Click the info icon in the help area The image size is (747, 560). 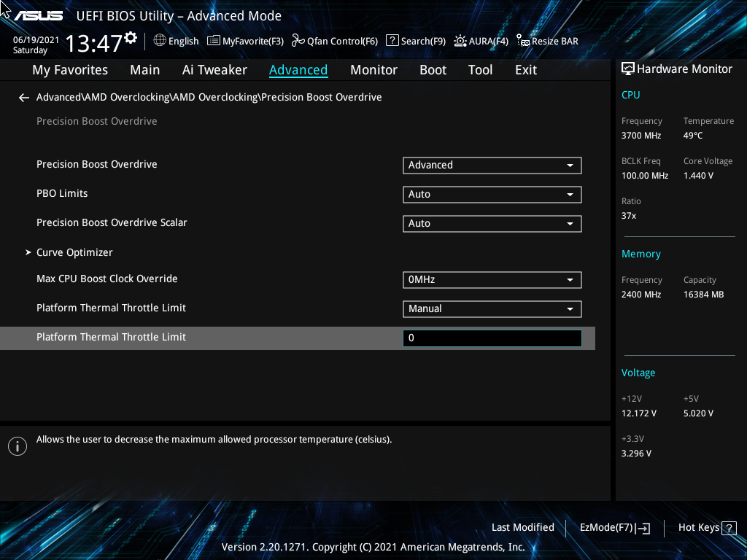coord(18,446)
